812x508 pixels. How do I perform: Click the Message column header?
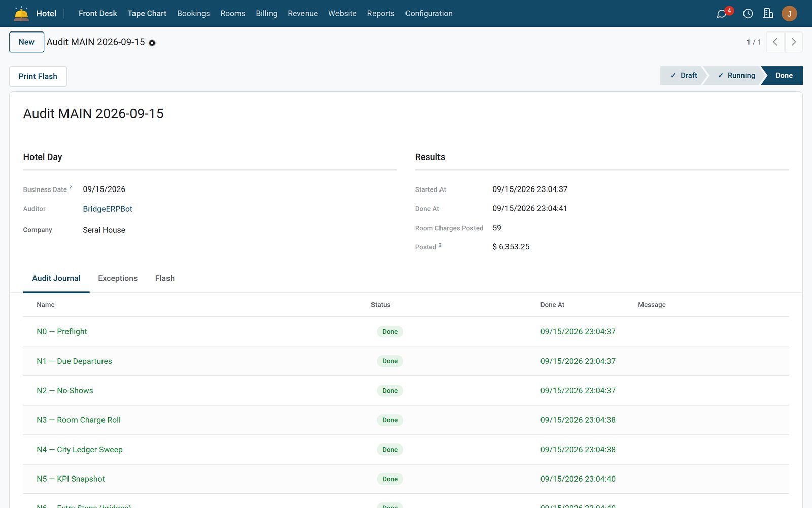652,305
